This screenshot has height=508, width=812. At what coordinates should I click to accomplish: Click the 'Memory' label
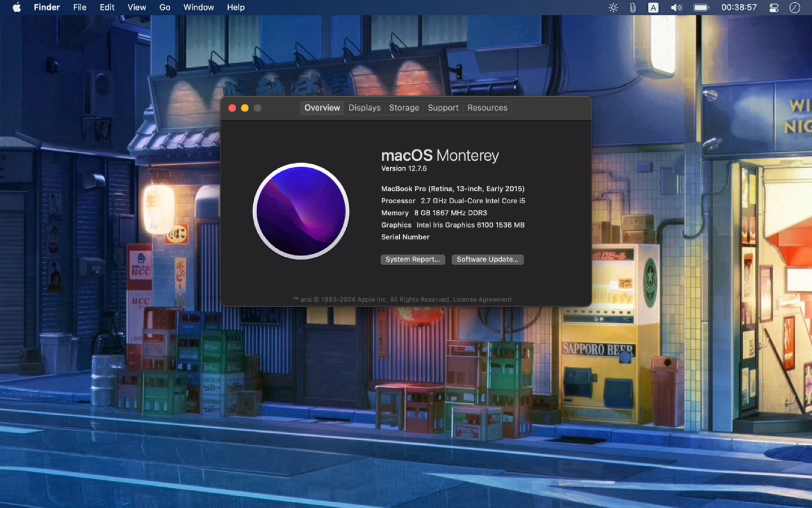tap(395, 213)
